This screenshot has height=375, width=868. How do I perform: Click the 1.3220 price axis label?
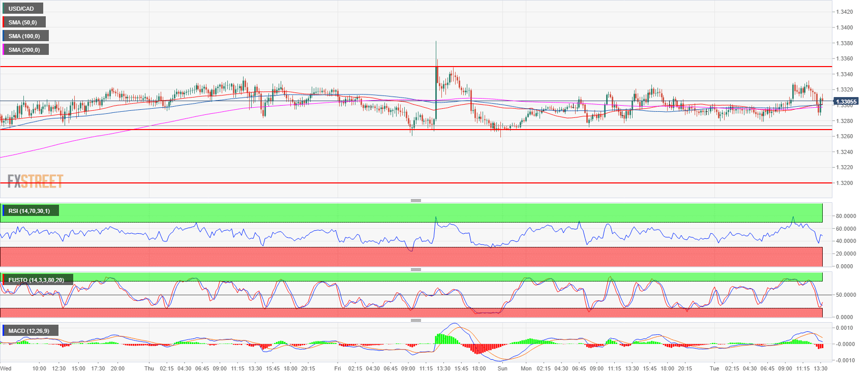point(845,167)
